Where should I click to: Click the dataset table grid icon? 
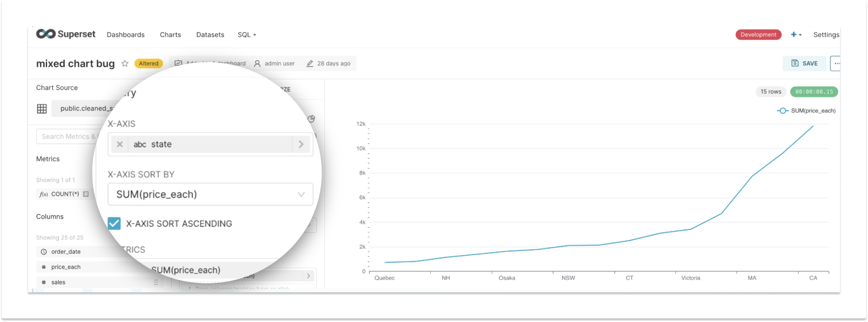42,109
